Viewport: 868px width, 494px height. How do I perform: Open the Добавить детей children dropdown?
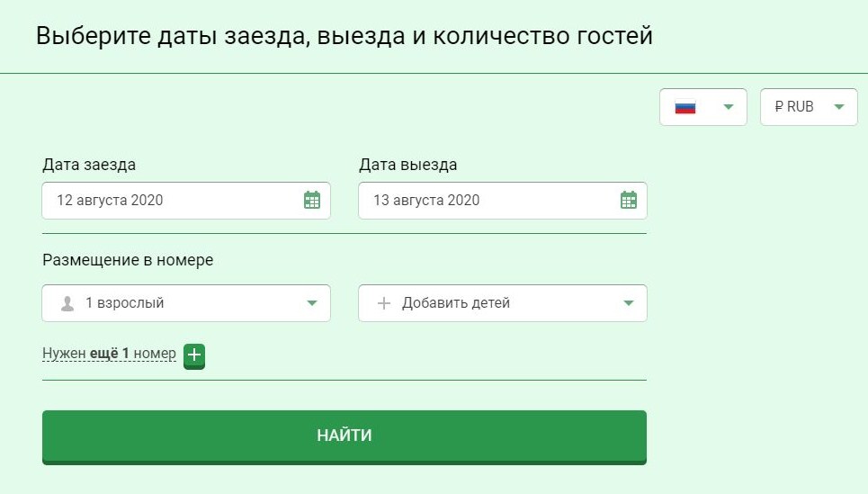(503, 303)
